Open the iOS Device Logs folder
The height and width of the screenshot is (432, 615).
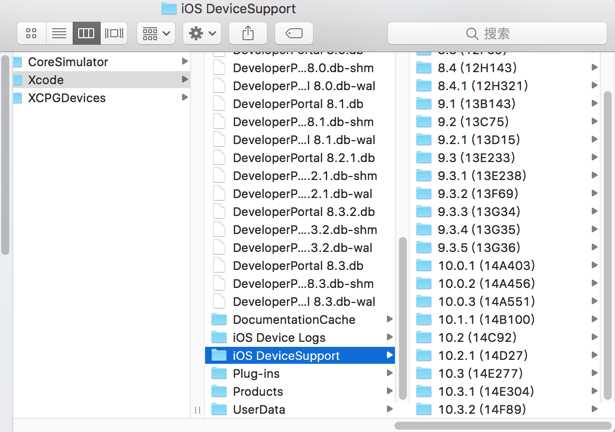300,337
